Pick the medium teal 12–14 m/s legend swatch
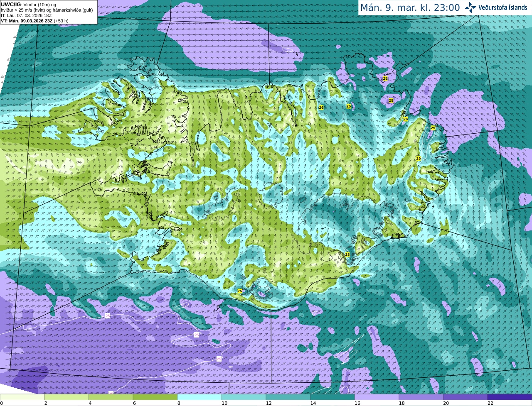 (288, 397)
